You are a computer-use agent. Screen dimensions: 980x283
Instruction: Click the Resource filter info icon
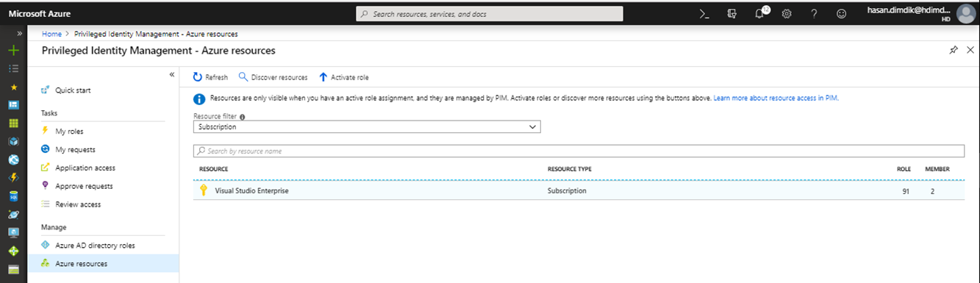coord(243,116)
